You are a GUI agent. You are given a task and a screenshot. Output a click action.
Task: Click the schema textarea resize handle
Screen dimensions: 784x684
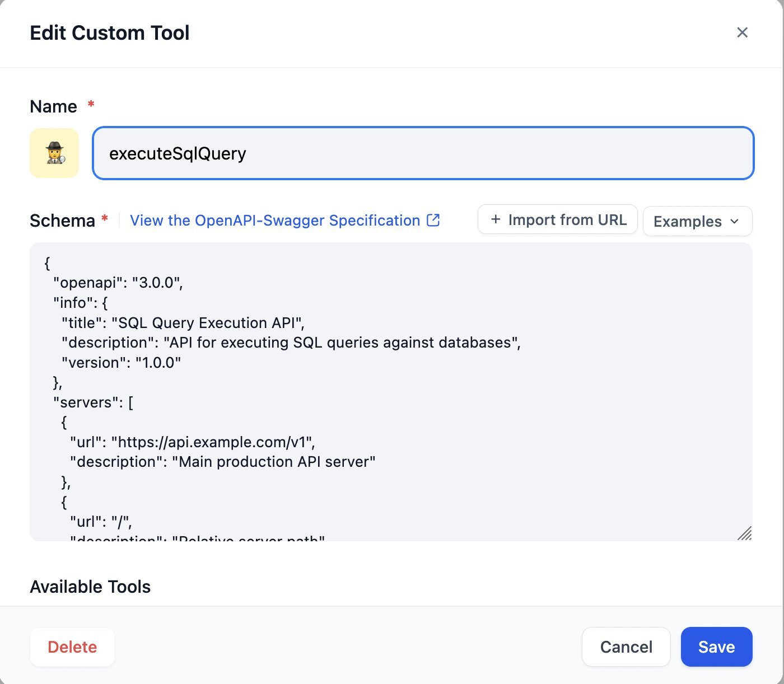point(744,533)
